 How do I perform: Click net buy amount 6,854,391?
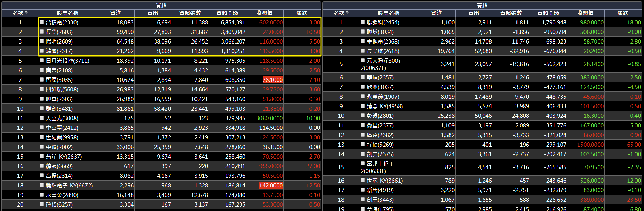pyautogui.click(x=233, y=22)
